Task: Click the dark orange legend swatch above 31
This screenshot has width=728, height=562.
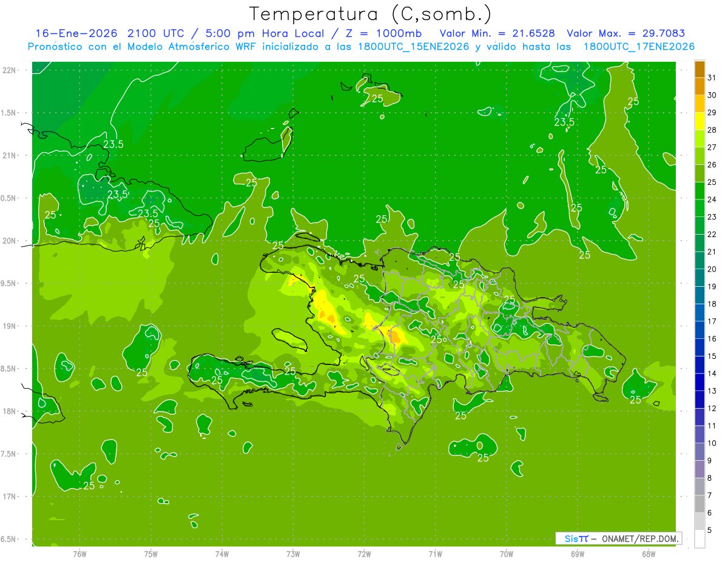Action: pos(699,69)
